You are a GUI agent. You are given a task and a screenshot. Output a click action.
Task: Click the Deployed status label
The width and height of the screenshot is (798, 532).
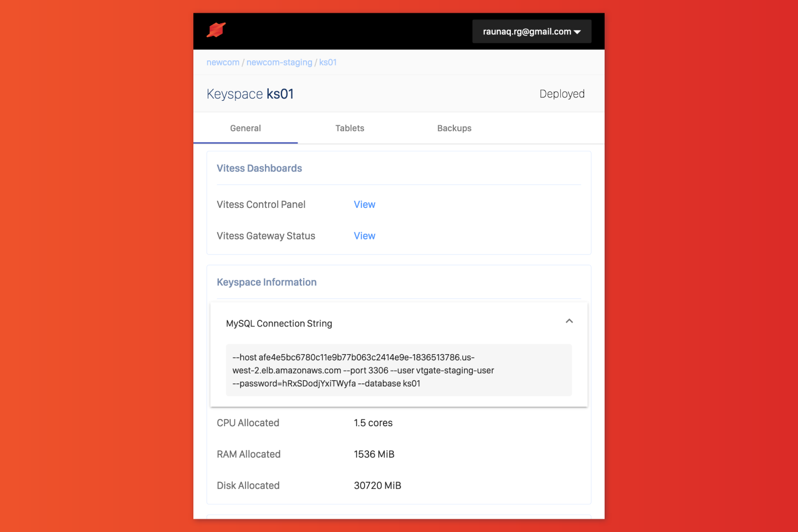click(x=562, y=94)
